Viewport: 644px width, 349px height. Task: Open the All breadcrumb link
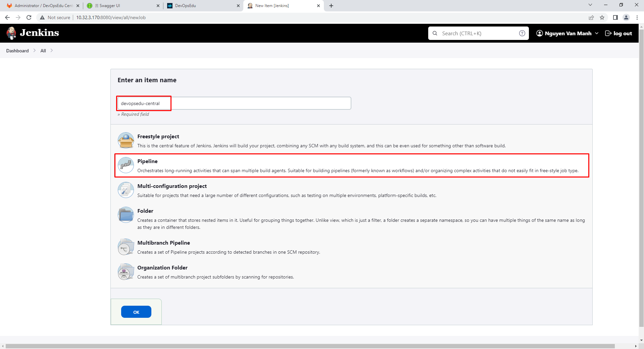[x=43, y=51]
